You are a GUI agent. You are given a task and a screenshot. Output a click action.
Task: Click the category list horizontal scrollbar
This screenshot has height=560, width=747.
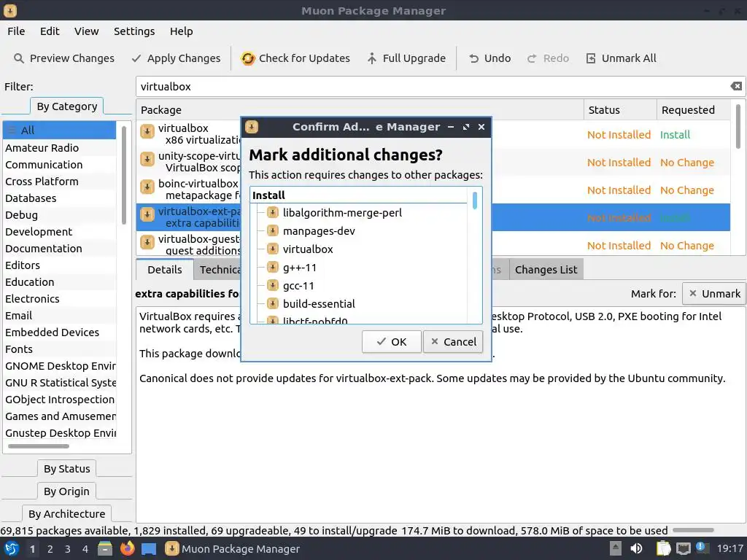pyautogui.click(x=38, y=446)
